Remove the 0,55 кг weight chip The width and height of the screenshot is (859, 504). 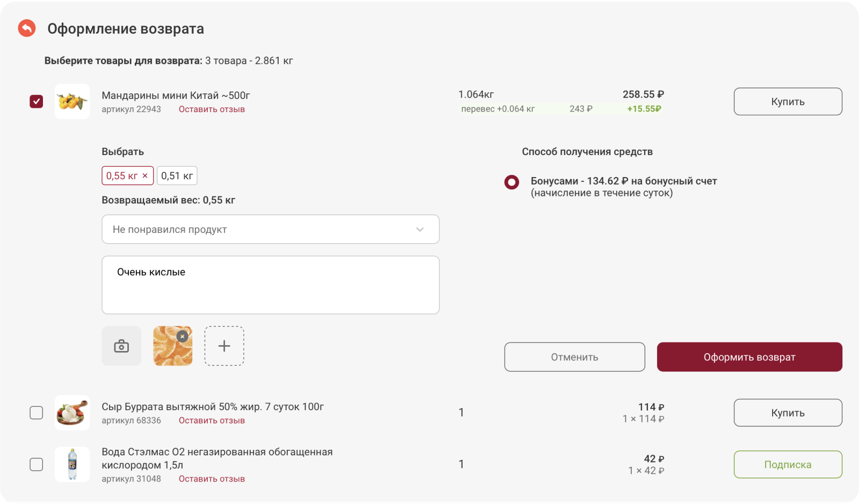[145, 176]
